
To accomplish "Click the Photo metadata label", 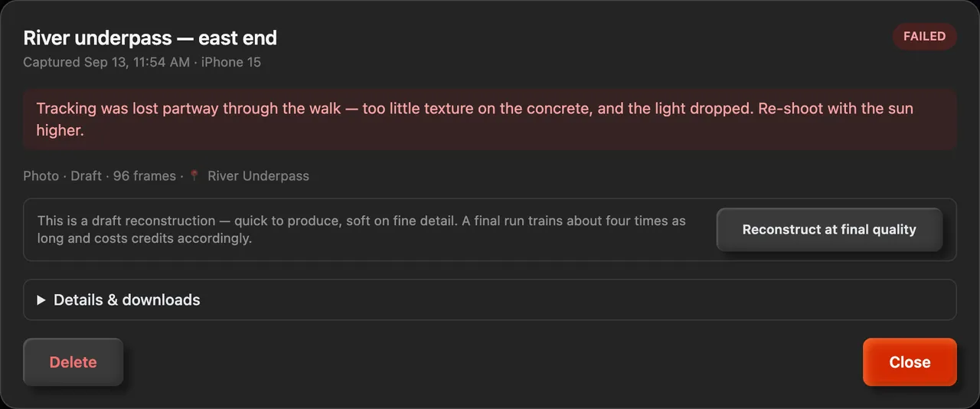I will [41, 175].
